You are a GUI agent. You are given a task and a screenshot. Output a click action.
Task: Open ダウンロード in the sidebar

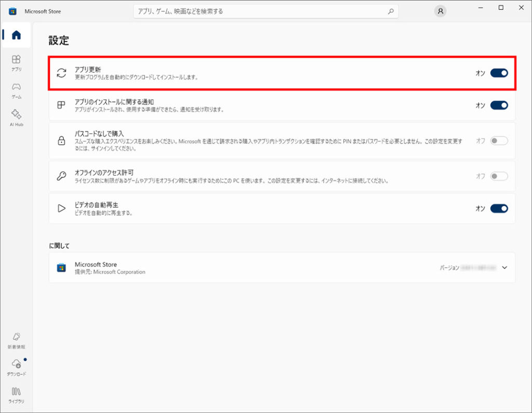[16, 367]
